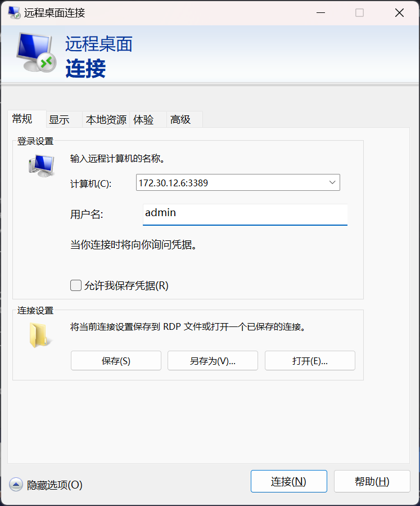Switch to the 高级 tab
The image size is (420, 506).
(x=184, y=120)
